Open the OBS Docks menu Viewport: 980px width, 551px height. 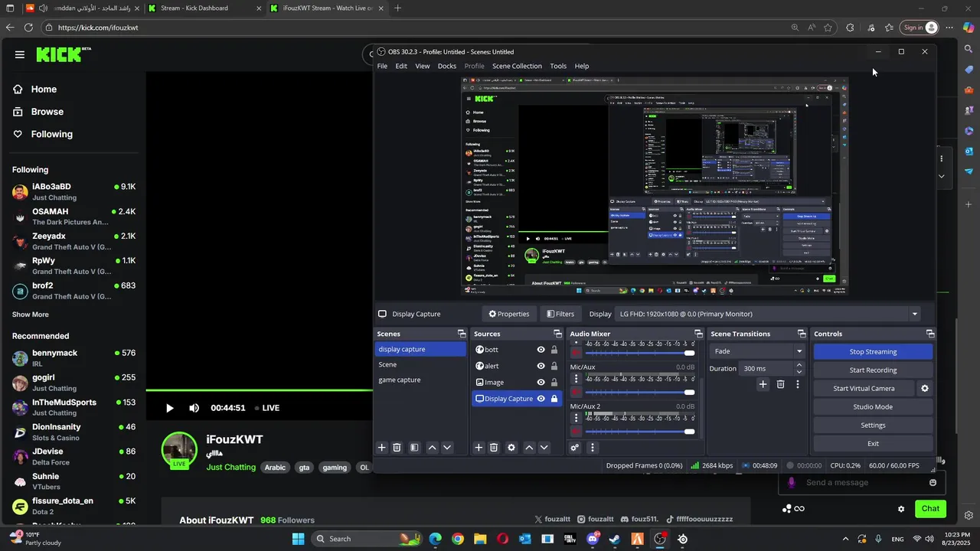447,66
